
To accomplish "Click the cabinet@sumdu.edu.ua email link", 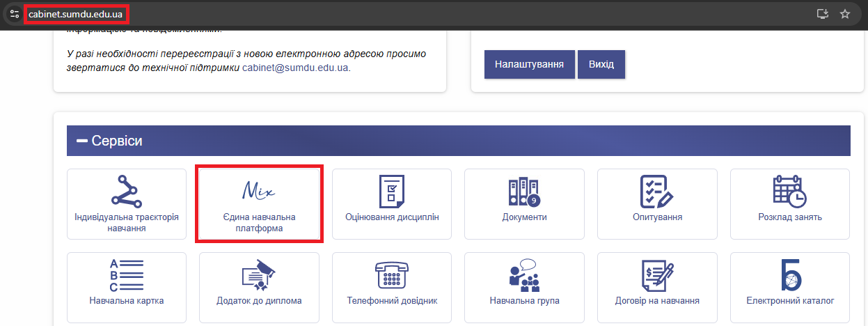I will (295, 68).
